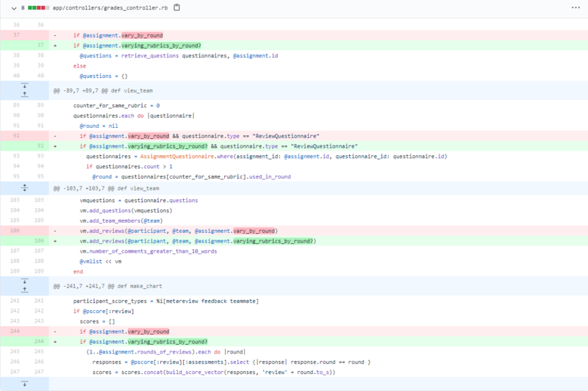This screenshot has height=391, width=588.
Task: Expand down at the bottom of the diff
Action: pyautogui.click(x=24, y=384)
